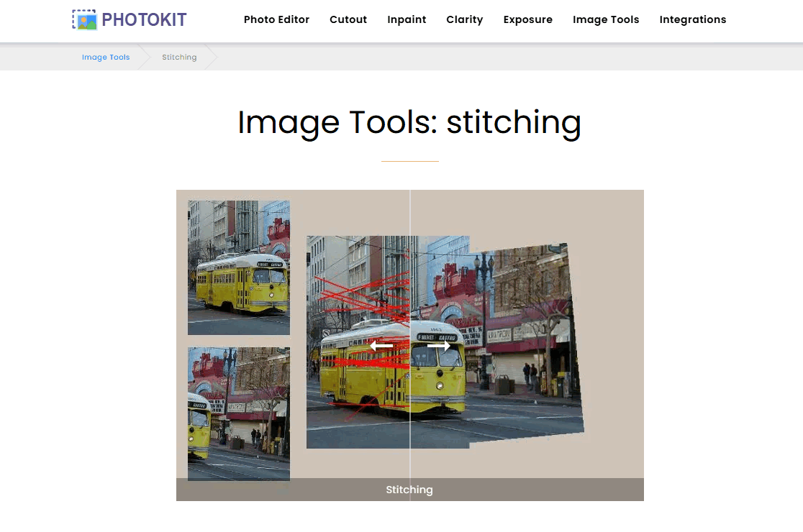
Task: Click the Stitching caption bar
Action: click(x=409, y=490)
